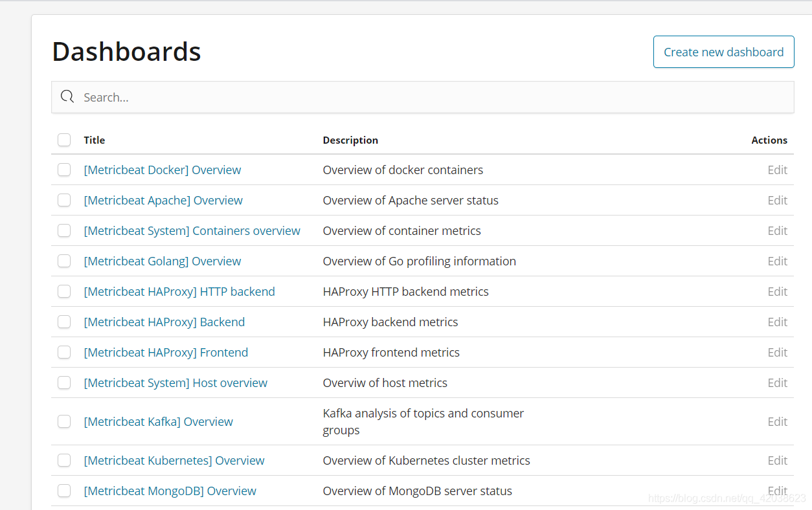812x510 pixels.
Task: Edit the HAProxy Frontend dashboard
Action: pyautogui.click(x=777, y=352)
